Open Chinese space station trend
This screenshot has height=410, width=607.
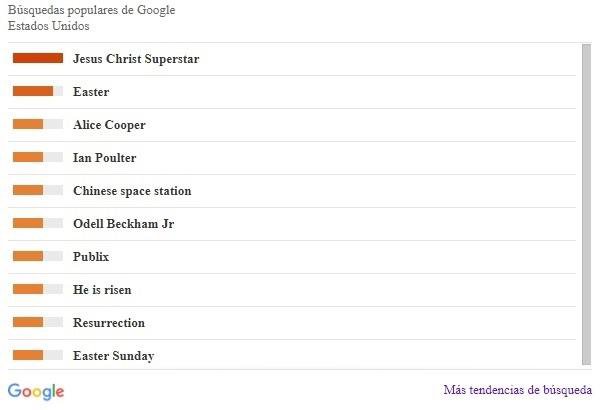(x=132, y=191)
